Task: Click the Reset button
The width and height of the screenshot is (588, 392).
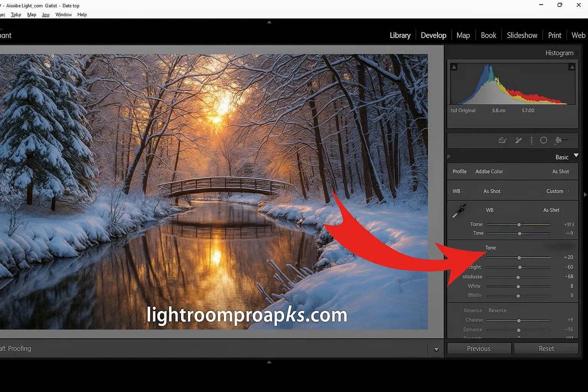Action: click(546, 348)
